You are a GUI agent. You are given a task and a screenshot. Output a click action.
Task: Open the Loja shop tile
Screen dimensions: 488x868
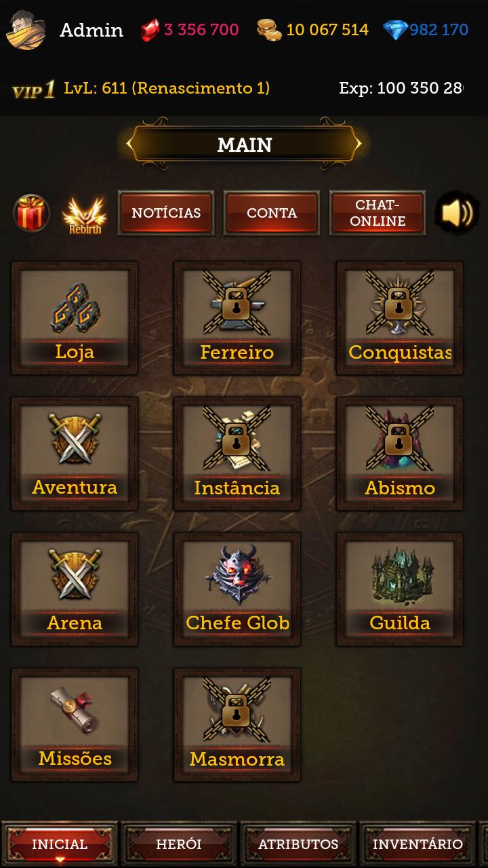[x=75, y=318]
